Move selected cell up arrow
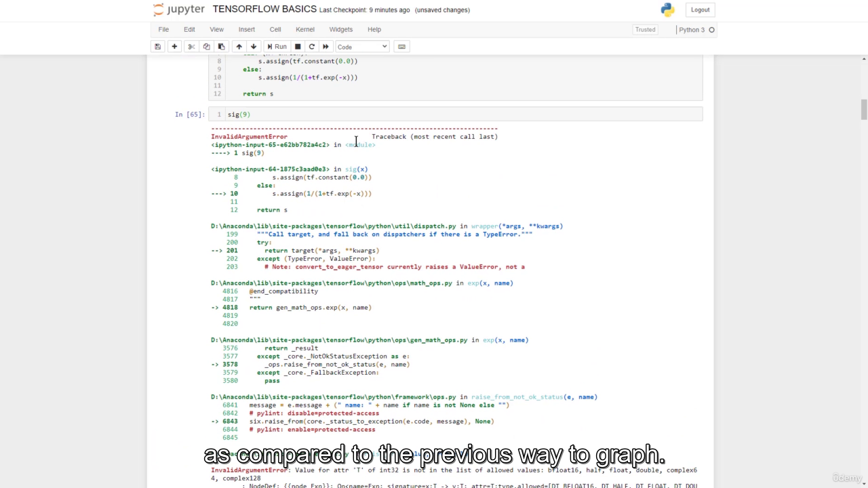868x488 pixels. click(239, 47)
